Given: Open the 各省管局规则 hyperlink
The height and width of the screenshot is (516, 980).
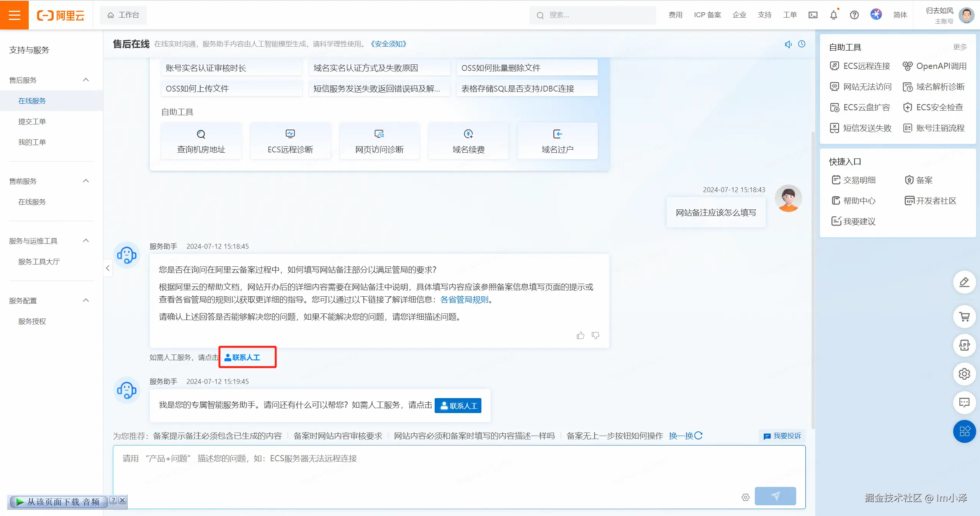Looking at the screenshot, I should pos(464,300).
